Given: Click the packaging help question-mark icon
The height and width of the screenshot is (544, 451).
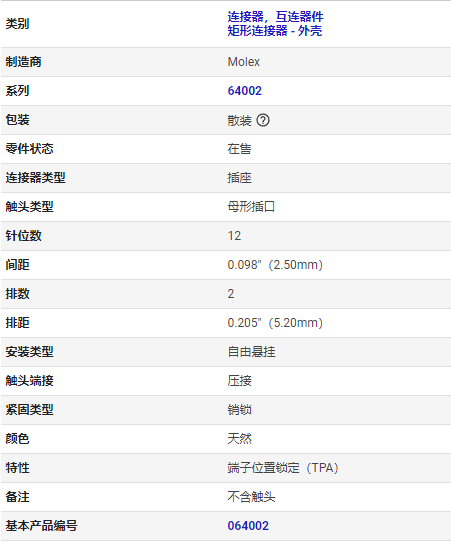Looking at the screenshot, I should pyautogui.click(x=263, y=120).
